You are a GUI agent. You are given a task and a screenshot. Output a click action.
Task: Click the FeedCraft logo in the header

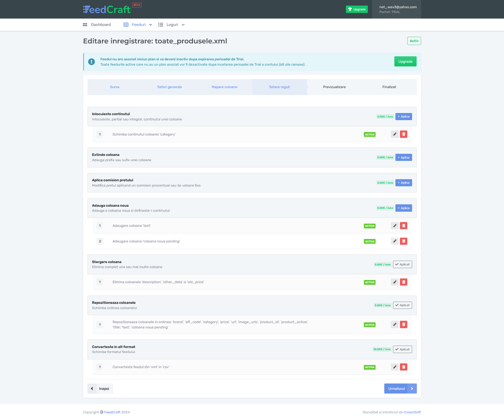point(107,9)
